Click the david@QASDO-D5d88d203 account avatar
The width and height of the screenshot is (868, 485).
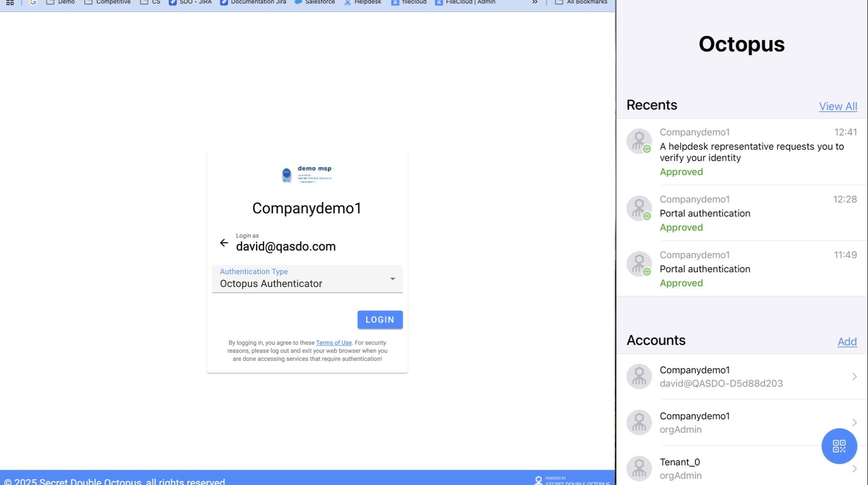tap(639, 376)
